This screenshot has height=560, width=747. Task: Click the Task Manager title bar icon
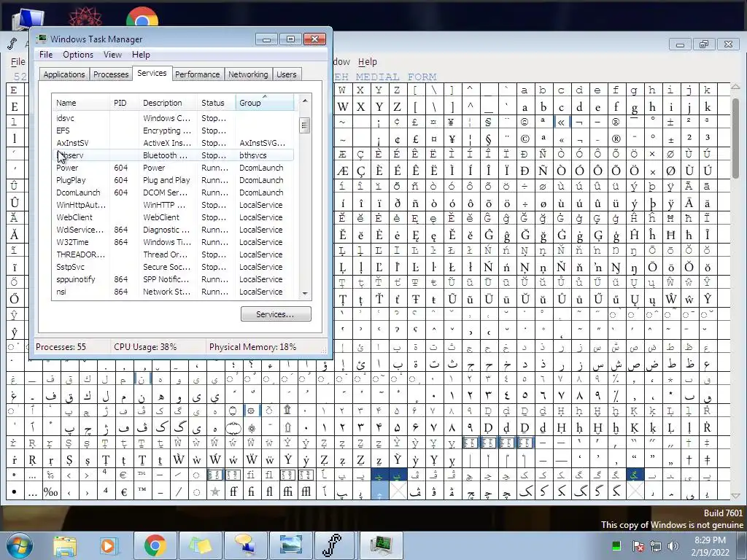pyautogui.click(x=42, y=39)
